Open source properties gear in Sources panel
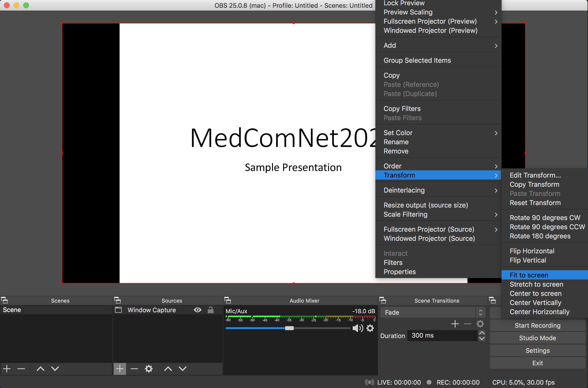This screenshot has height=388, width=588. click(149, 369)
